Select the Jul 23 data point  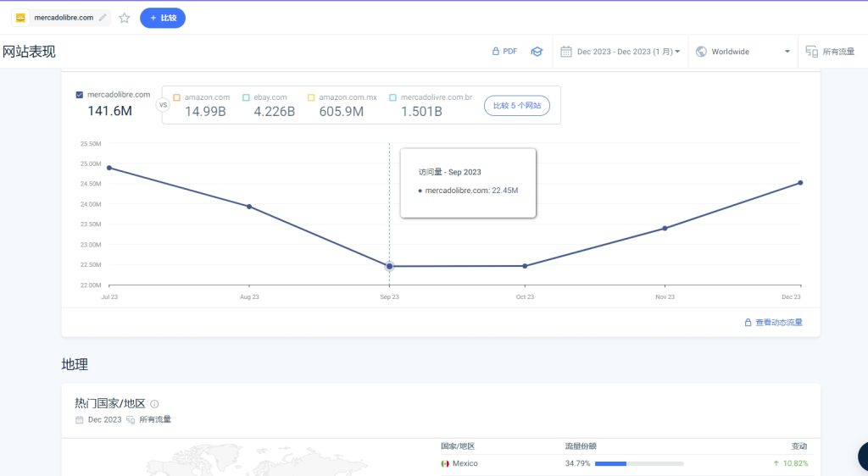(x=109, y=168)
